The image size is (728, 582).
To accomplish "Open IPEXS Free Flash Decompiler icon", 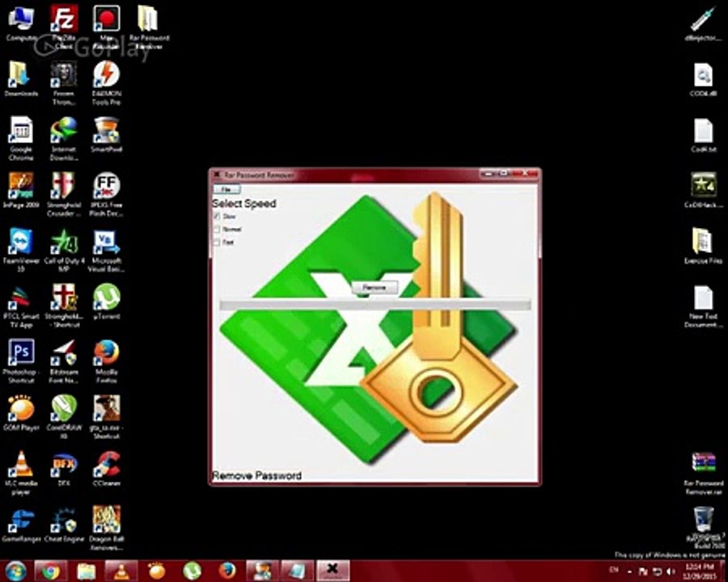I will [x=106, y=194].
